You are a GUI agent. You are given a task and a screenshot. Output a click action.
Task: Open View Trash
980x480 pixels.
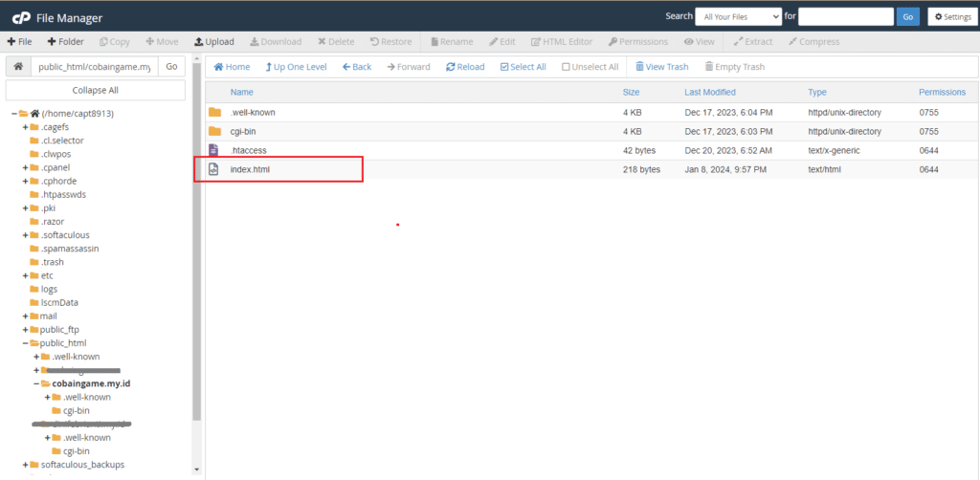tap(662, 67)
